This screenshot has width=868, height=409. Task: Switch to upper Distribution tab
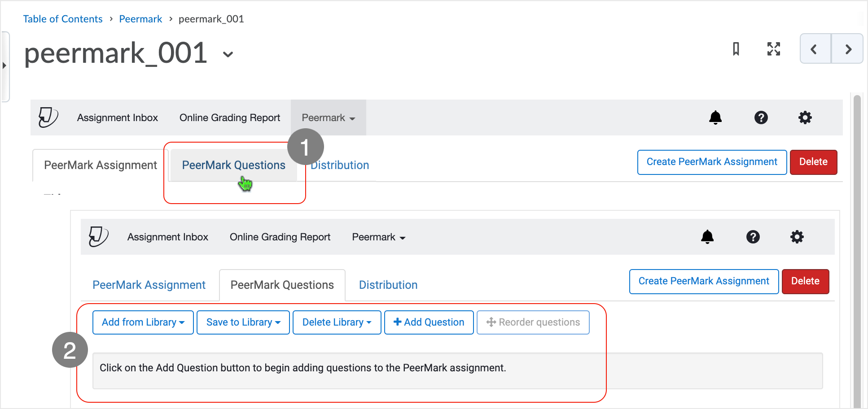click(340, 165)
